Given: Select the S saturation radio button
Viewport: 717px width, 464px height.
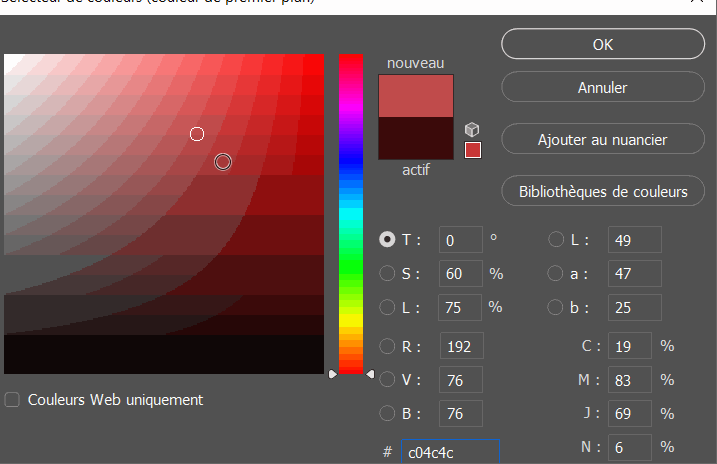Looking at the screenshot, I should 387,273.
